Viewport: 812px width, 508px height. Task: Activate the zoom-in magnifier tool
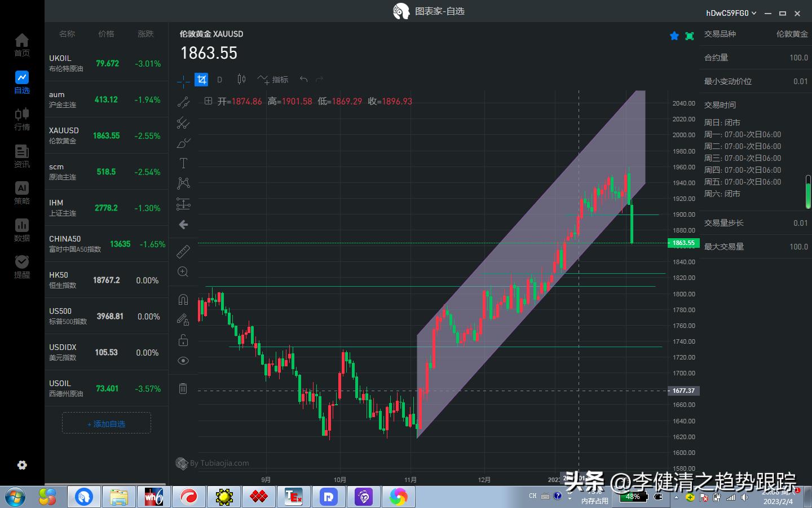183,272
